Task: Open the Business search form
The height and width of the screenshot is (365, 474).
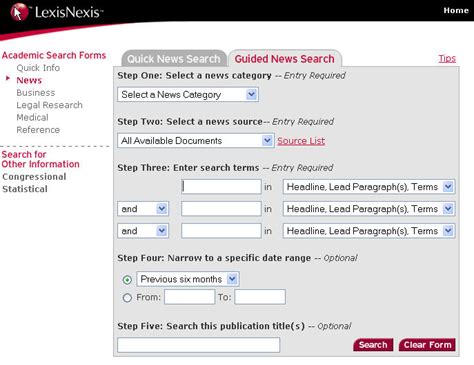Action: [36, 93]
